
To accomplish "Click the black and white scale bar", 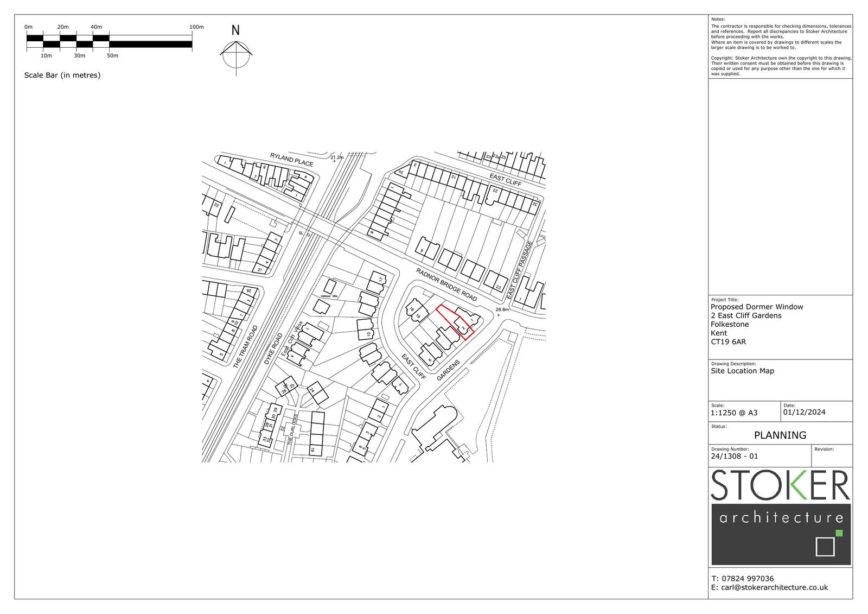I will pyautogui.click(x=109, y=41).
